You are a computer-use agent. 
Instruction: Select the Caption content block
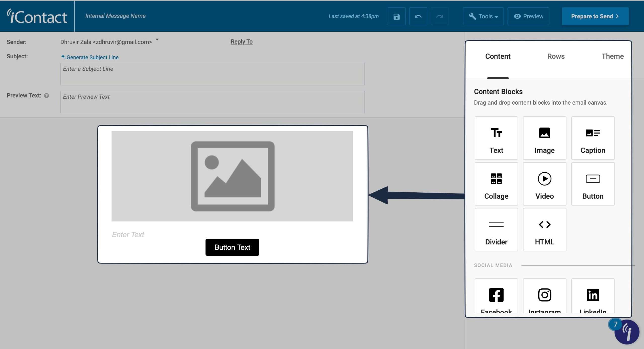(593, 138)
